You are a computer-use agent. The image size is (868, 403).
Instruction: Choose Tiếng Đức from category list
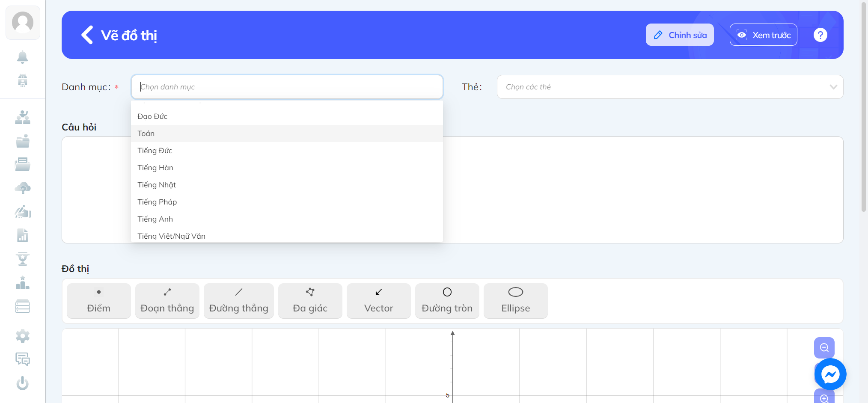287,151
